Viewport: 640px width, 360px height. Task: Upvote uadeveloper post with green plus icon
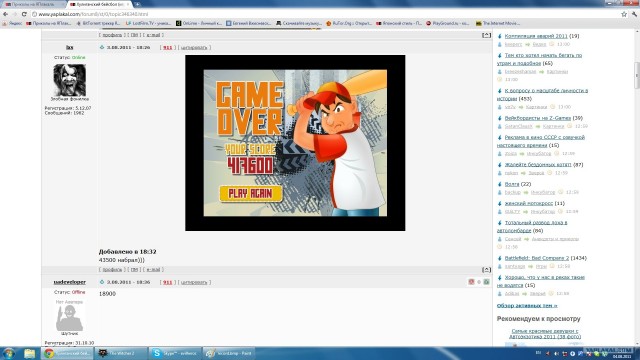(x=487, y=282)
